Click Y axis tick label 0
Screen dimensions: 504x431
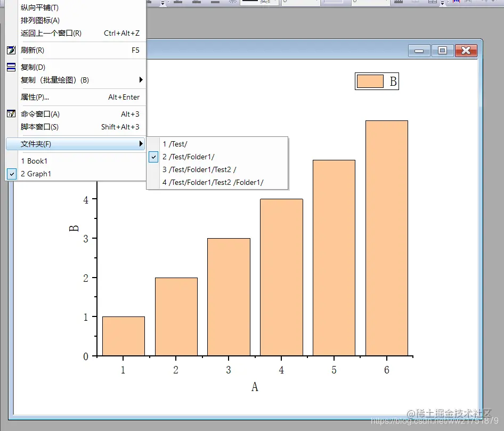point(86,356)
